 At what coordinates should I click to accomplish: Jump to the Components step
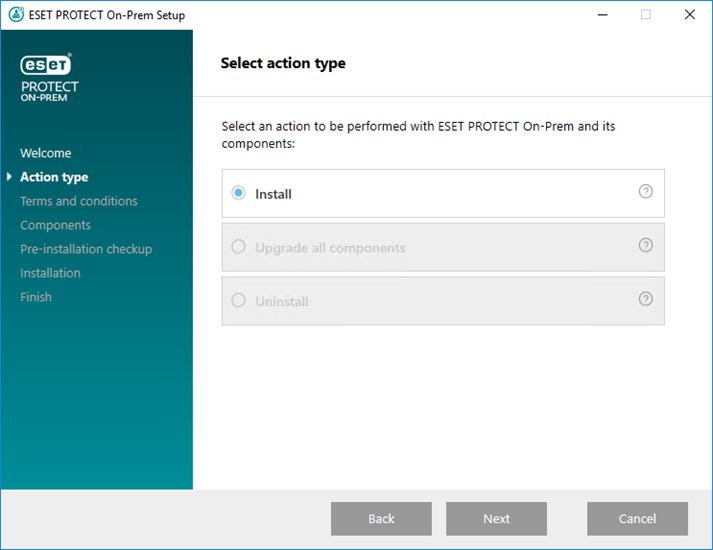pyautogui.click(x=55, y=225)
